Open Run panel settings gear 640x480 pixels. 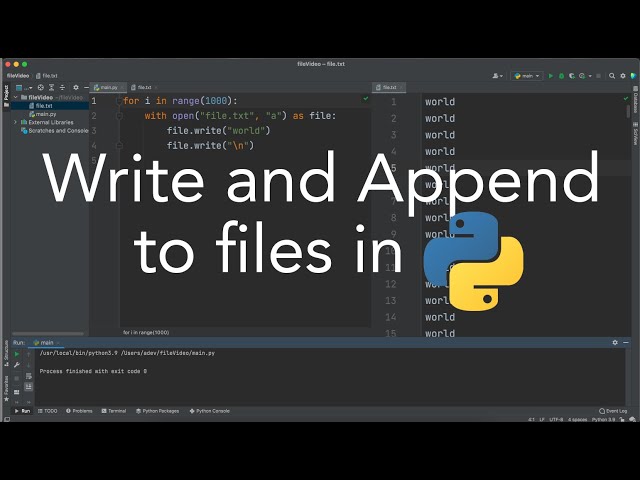[615, 342]
